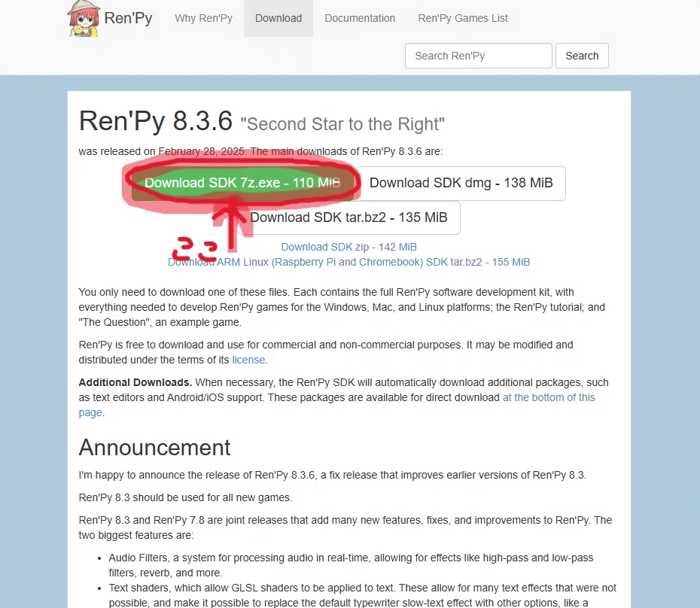Click the circled 7z.exe download annotation
Screen dimensions: 700x608
pyautogui.click(x=239, y=183)
